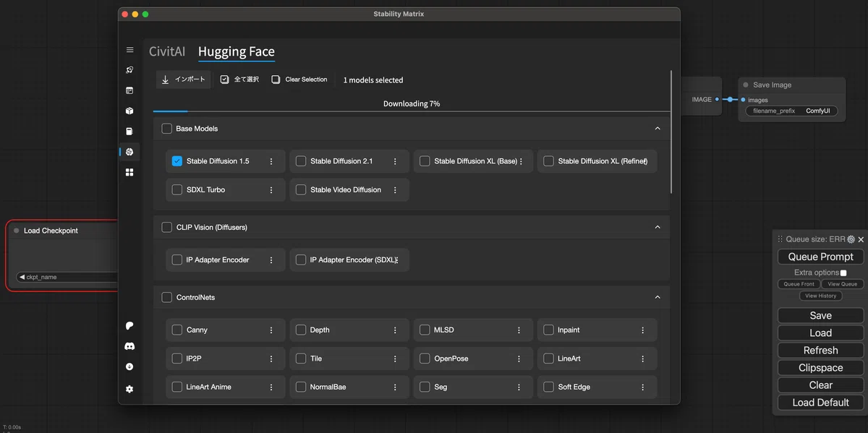Select all Base Models with the header checkbox
Screen dimensions: 868x433
(167, 129)
